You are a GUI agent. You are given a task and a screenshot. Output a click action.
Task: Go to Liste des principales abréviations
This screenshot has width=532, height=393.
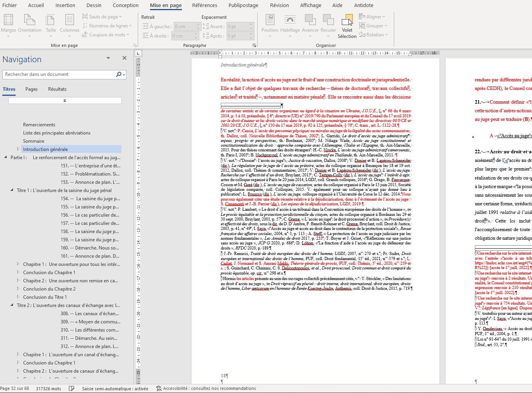pyautogui.click(x=57, y=133)
